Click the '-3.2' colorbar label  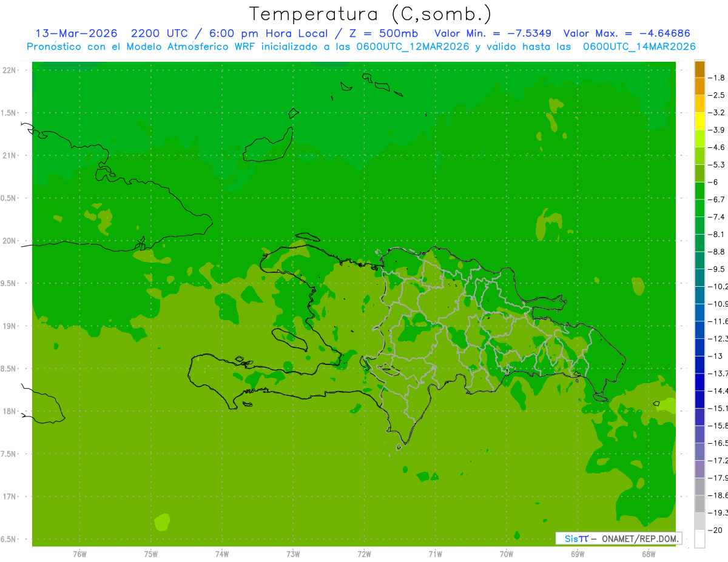coord(716,113)
